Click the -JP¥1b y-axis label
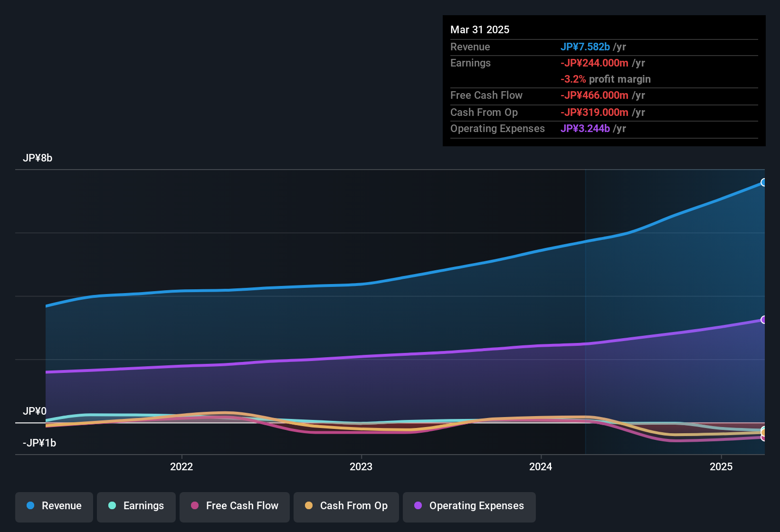The height and width of the screenshot is (532, 780). 39,443
